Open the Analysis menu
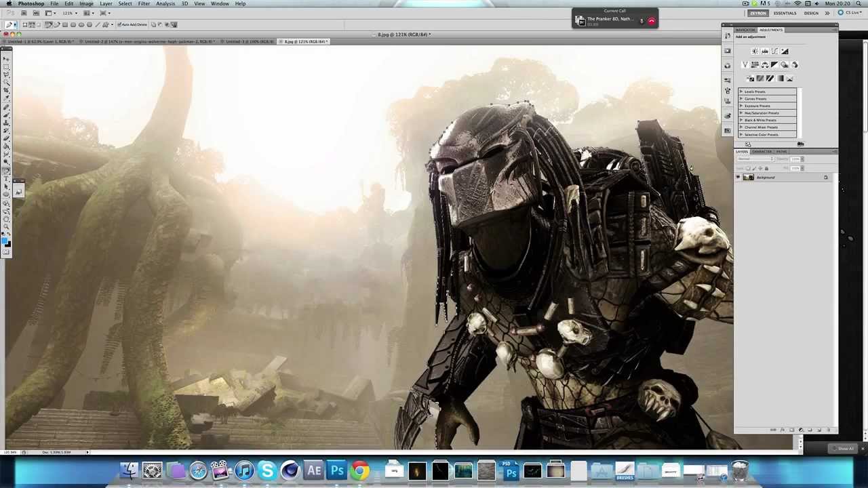868x488 pixels. click(x=165, y=3)
